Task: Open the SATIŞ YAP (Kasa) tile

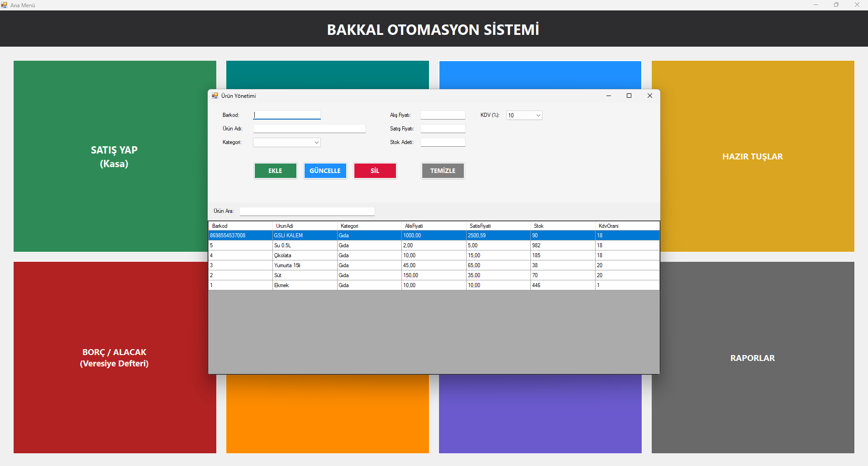Action: coord(114,156)
